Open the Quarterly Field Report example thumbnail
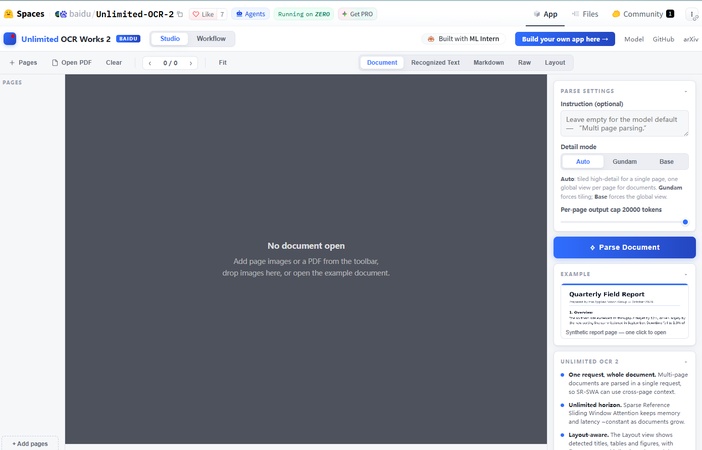702x450 pixels. (625, 311)
